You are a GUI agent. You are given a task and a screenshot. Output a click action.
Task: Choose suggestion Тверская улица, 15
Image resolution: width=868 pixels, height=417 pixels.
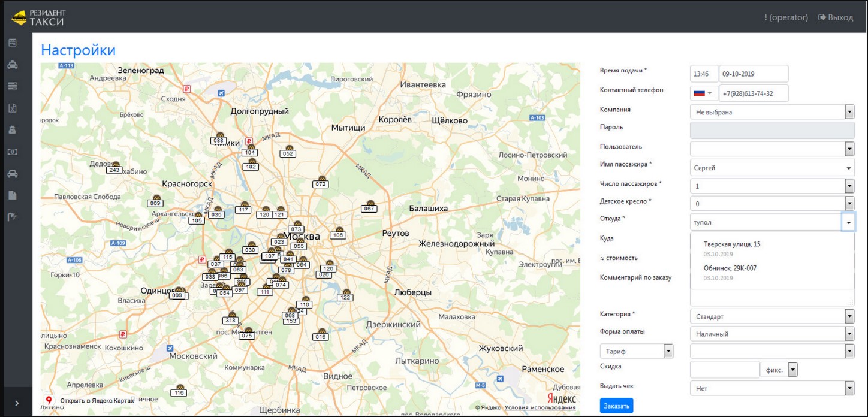click(732, 244)
